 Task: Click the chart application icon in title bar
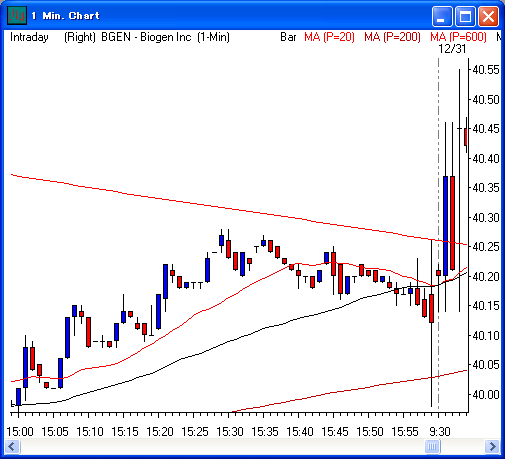(17, 16)
